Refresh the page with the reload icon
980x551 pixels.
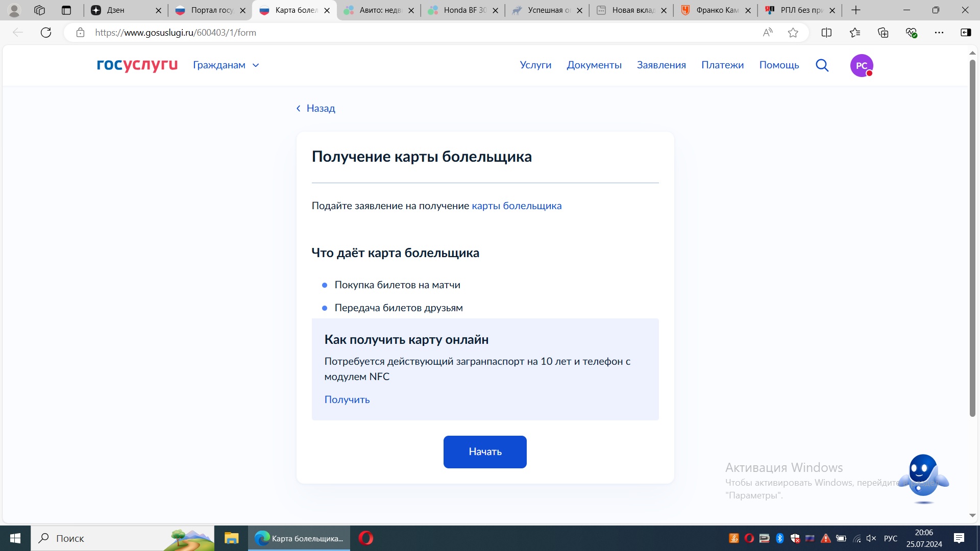click(46, 33)
